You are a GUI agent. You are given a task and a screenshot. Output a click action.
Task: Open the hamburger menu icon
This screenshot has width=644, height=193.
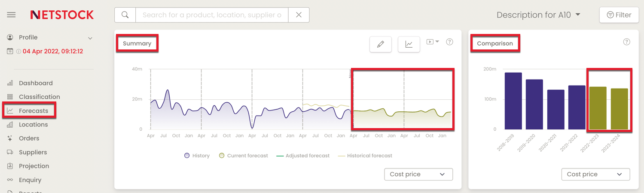click(11, 15)
